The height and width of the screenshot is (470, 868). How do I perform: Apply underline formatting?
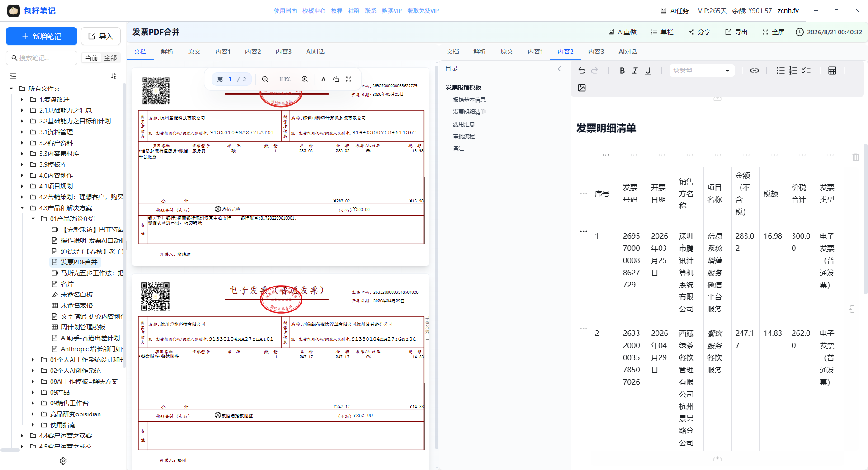tap(648, 70)
